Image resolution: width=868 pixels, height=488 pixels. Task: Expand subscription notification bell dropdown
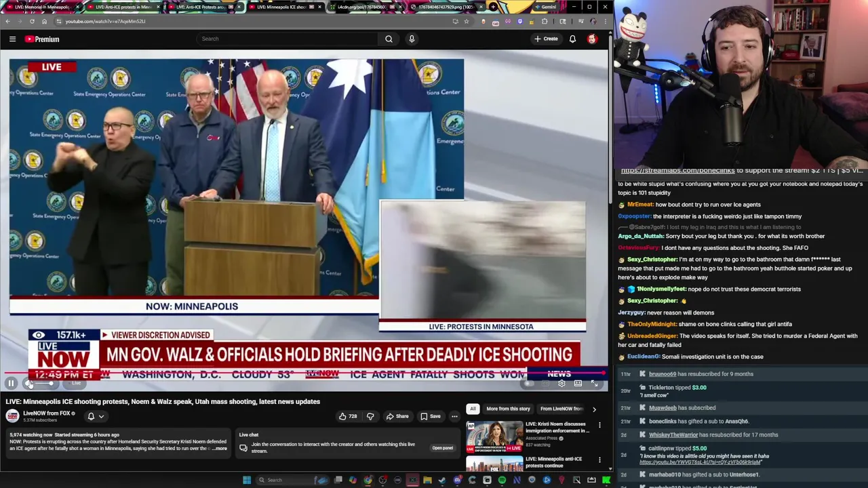[96, 416]
